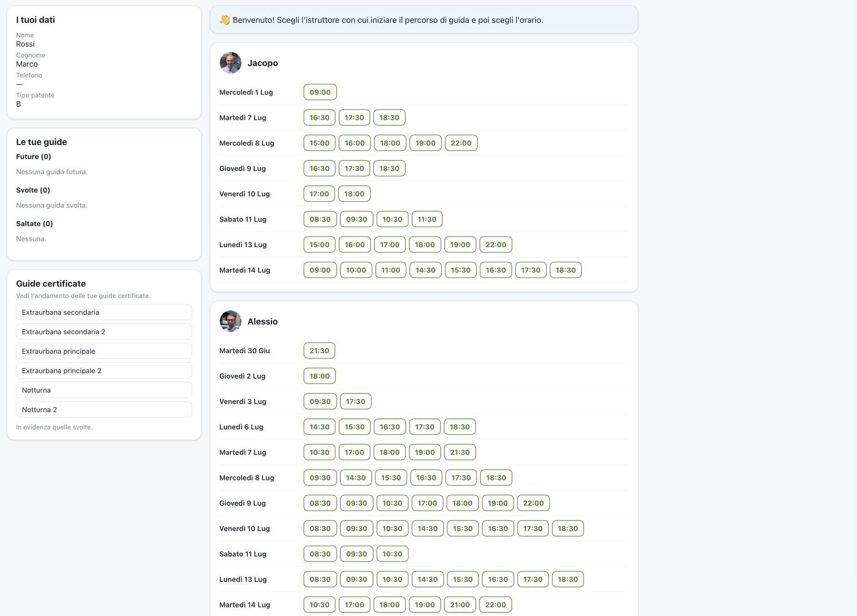Choose Alessio's 21:00 slot on Martedì 14 Lug
857x616 pixels.
pos(460,605)
